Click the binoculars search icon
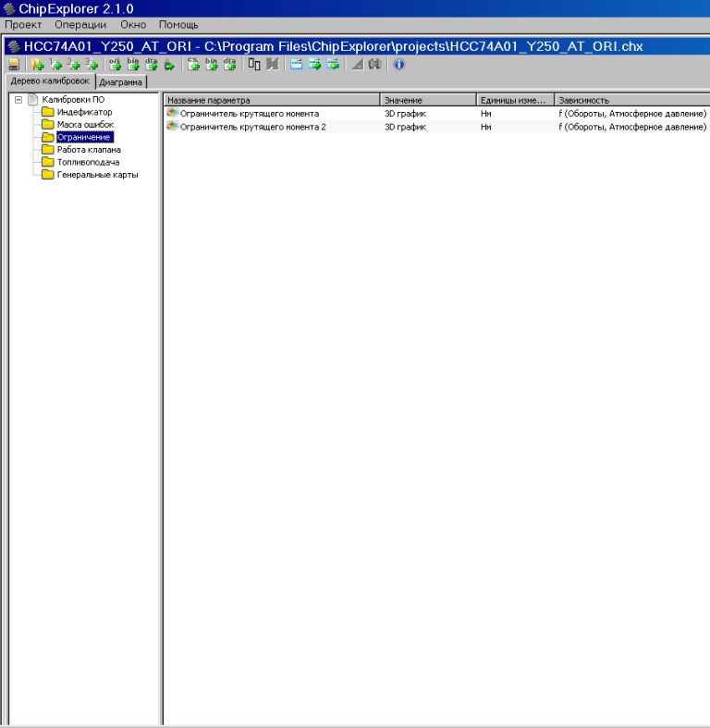This screenshot has height=728, width=710. (x=377, y=65)
